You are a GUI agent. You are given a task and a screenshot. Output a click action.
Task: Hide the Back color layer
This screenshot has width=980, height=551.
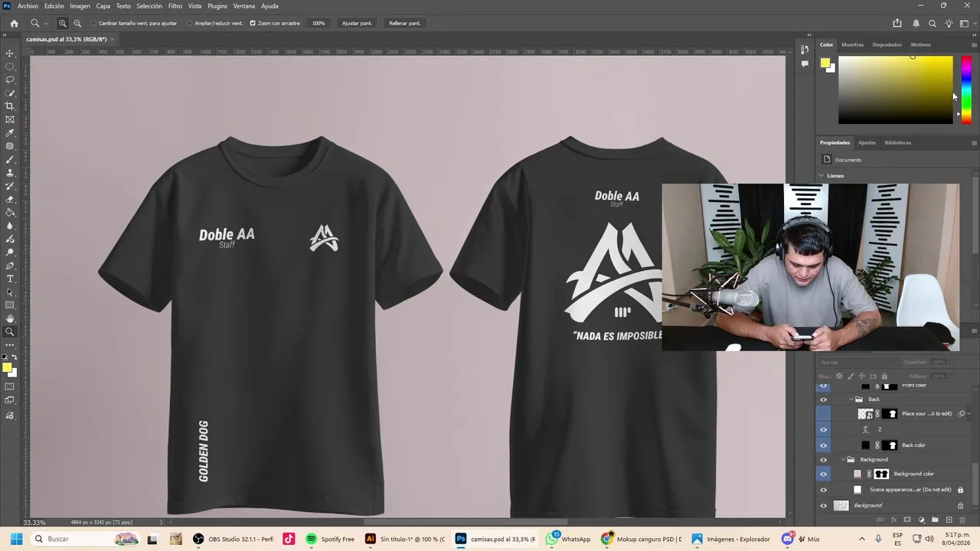[824, 445]
